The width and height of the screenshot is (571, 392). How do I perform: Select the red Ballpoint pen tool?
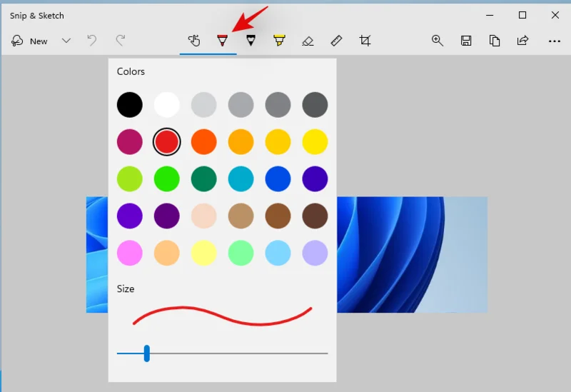click(x=222, y=41)
